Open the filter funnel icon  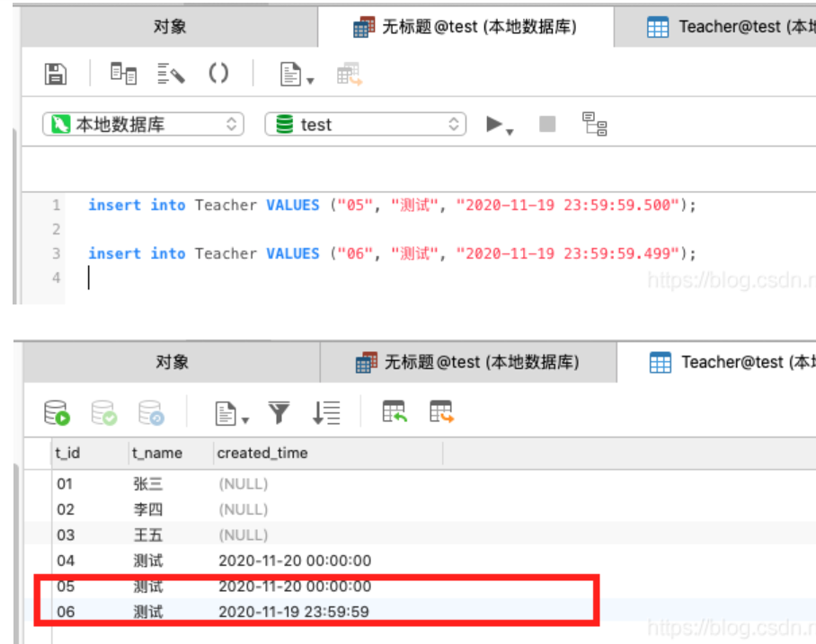point(279,413)
